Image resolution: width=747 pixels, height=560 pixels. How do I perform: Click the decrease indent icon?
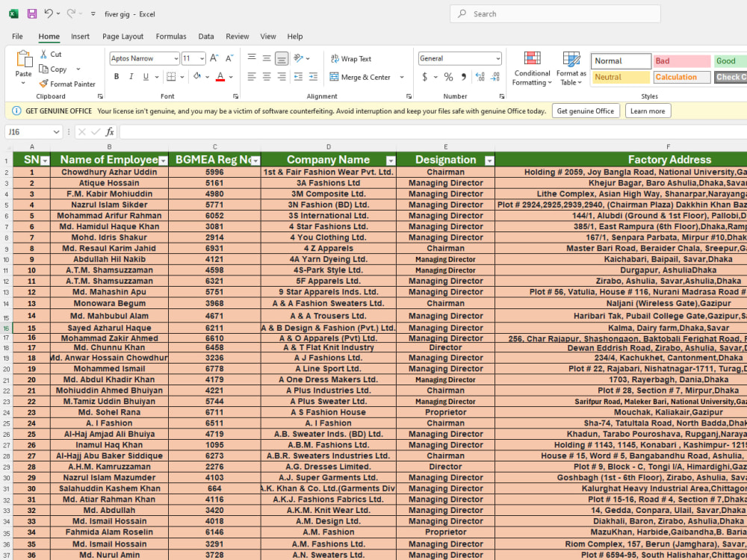pos(298,77)
